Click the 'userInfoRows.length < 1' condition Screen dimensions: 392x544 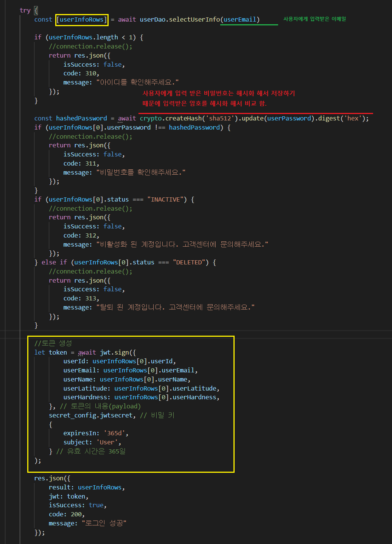pyautogui.click(x=91, y=37)
